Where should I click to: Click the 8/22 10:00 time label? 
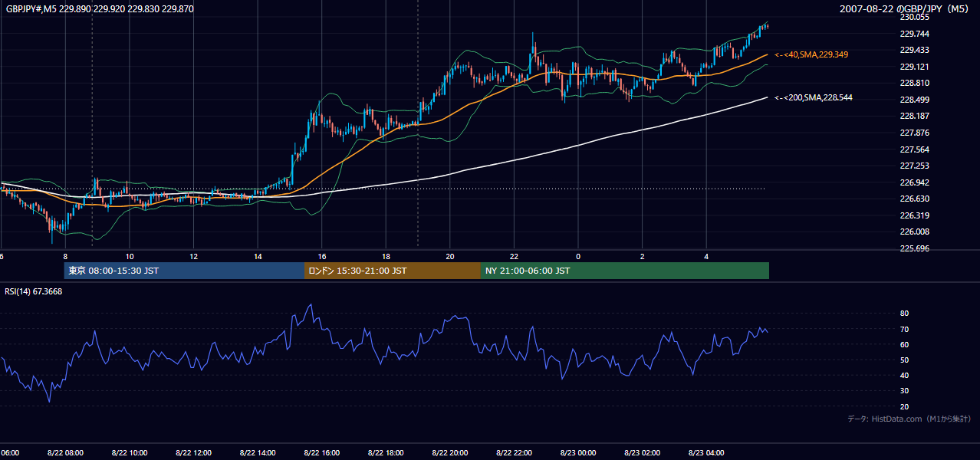(130, 453)
